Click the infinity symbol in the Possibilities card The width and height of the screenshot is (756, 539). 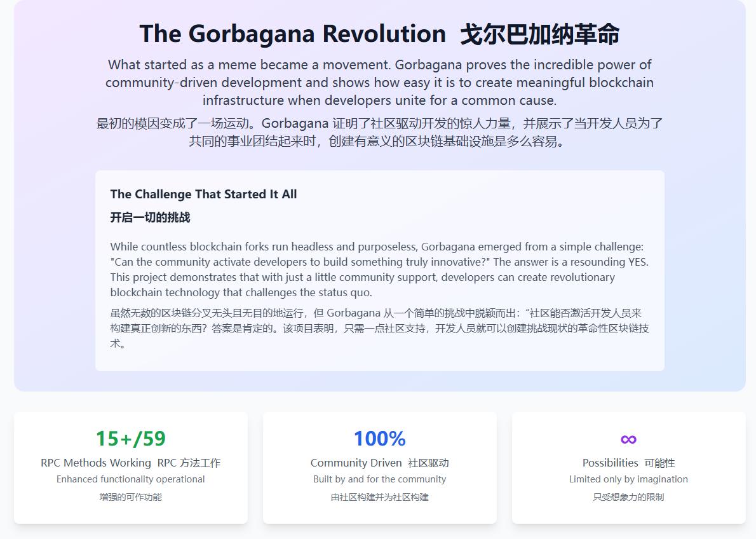point(629,439)
